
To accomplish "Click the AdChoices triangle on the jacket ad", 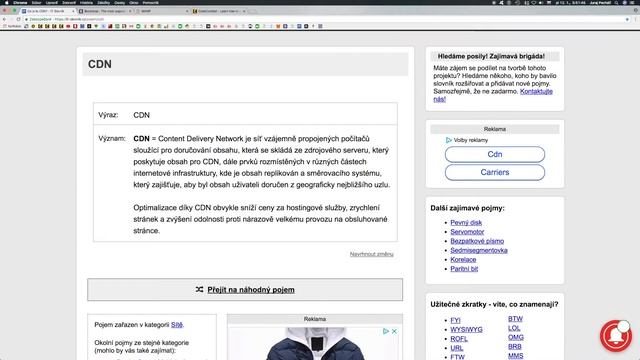I will pos(386,331).
